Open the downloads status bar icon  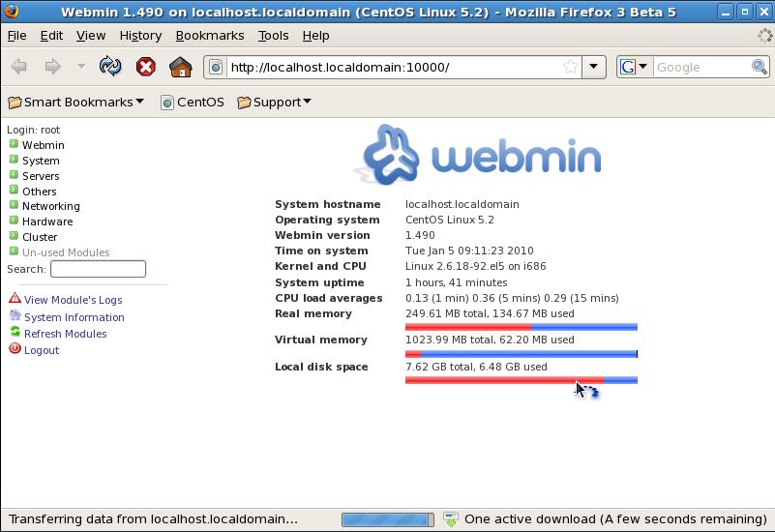point(451,519)
